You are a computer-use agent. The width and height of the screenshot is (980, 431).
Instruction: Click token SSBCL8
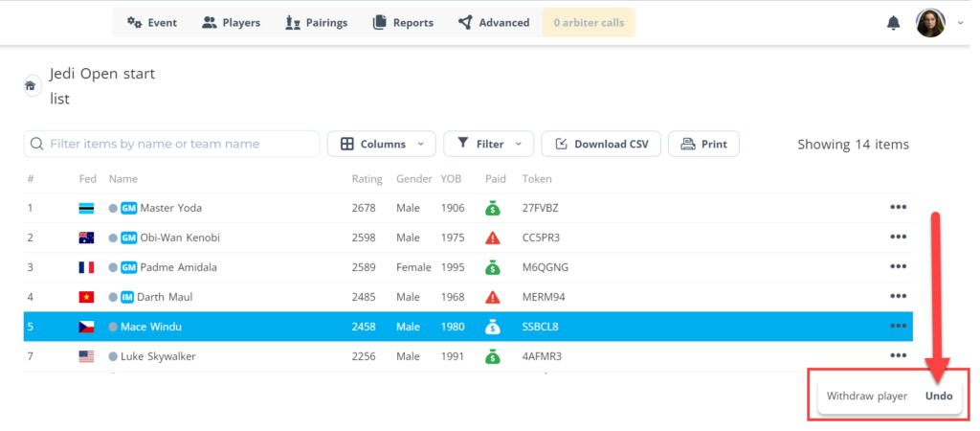pos(541,327)
